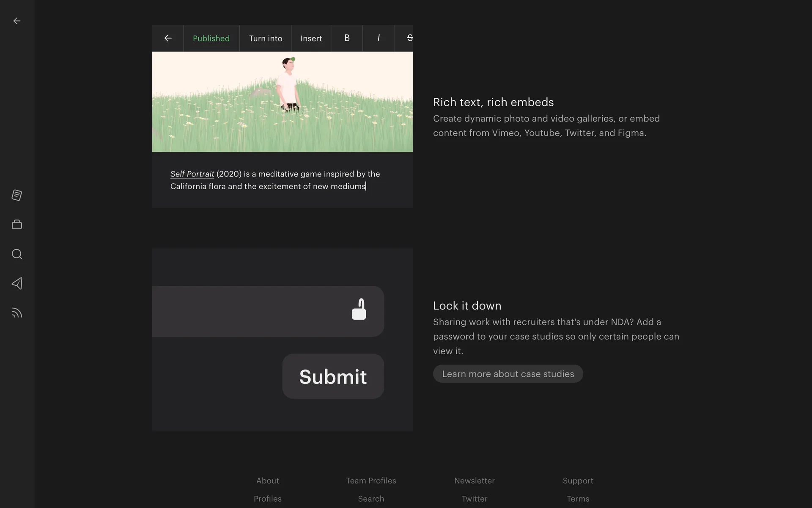
Task: Toggle italic formatting in the editor toolbar
Action: (x=379, y=38)
